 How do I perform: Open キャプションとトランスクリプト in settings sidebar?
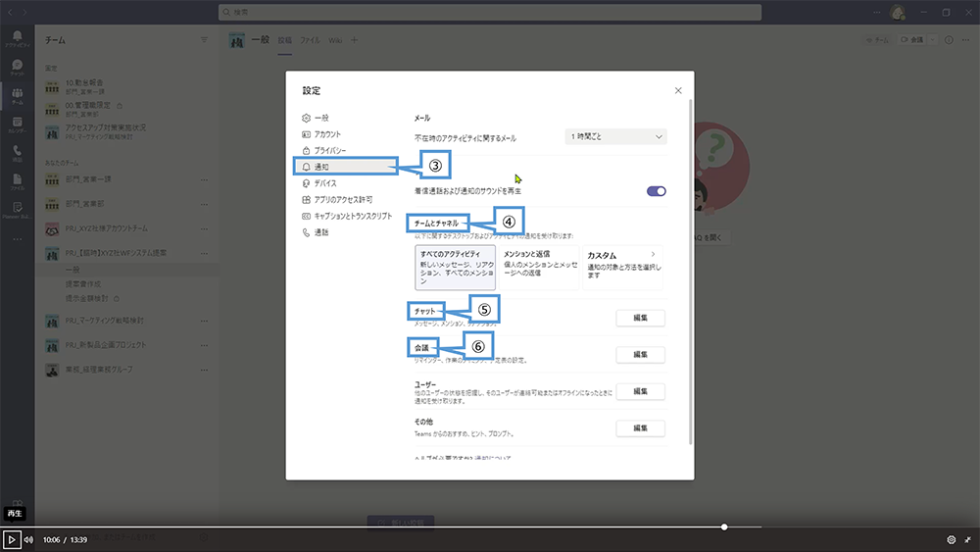[x=347, y=216]
